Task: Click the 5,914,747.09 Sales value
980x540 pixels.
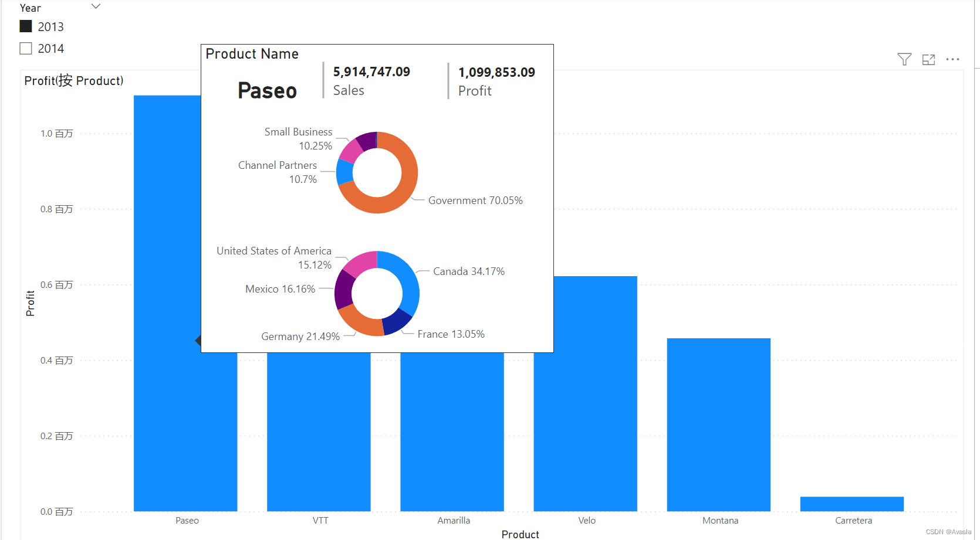Action: (371, 72)
